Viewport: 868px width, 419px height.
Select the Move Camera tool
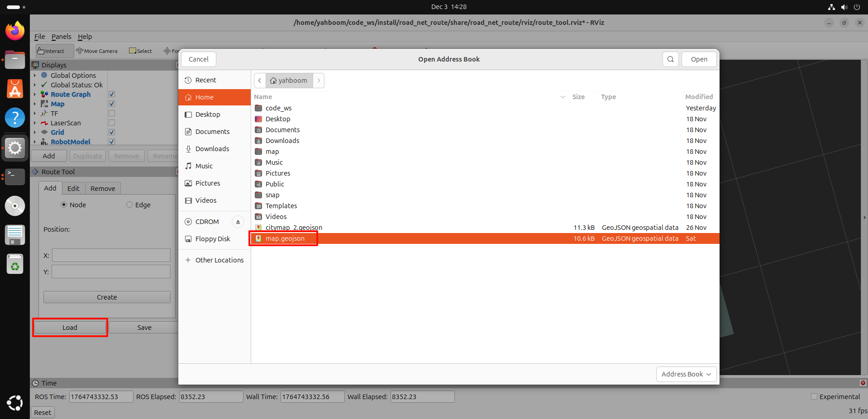[97, 51]
